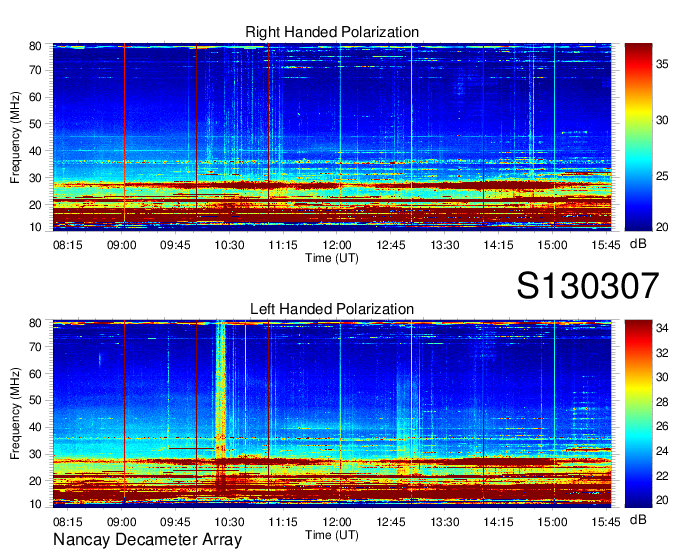Image resolution: width=680 pixels, height=552 pixels.
Task: Click "Time (UT)" under the right-handed plot
Action: [332, 258]
